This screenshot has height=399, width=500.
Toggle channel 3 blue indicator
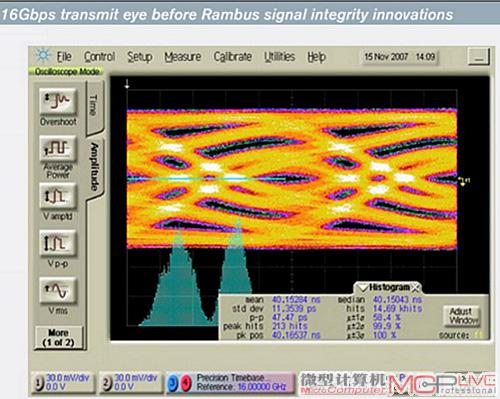pos(173,383)
